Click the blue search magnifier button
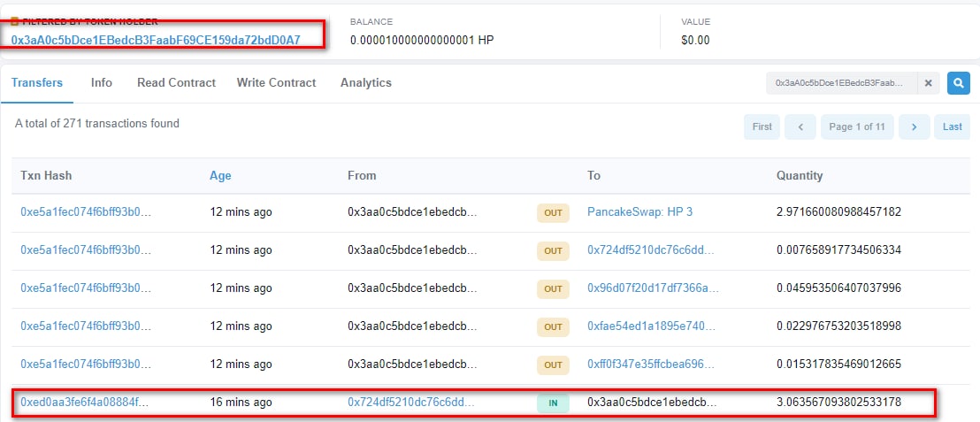The height and width of the screenshot is (422, 980). click(958, 82)
